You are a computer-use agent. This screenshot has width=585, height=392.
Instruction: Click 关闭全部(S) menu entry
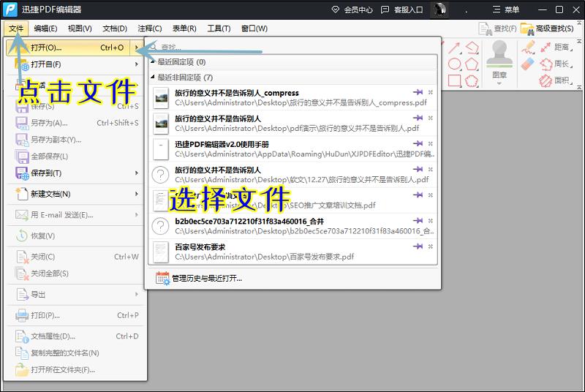click(74, 274)
